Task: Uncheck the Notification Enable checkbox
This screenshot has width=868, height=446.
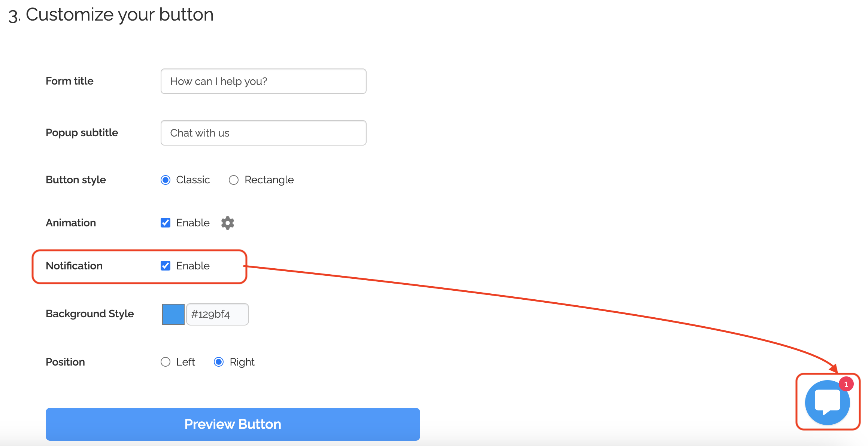Action: point(166,266)
